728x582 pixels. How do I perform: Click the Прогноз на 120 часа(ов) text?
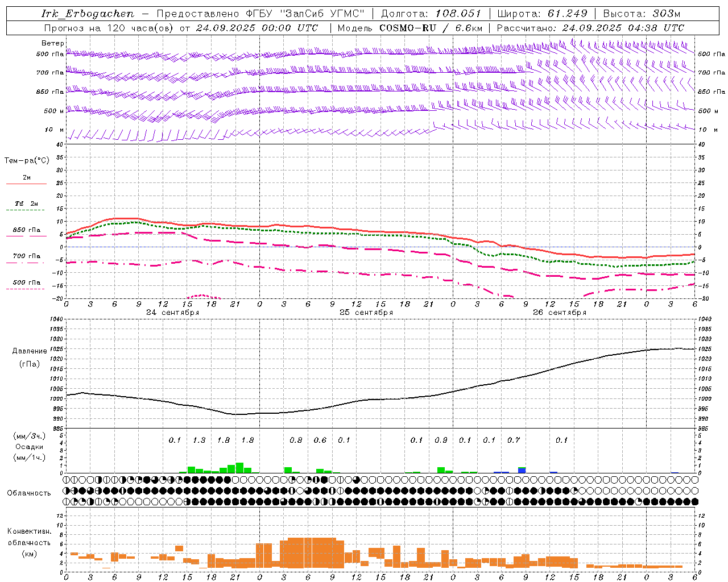point(109,28)
